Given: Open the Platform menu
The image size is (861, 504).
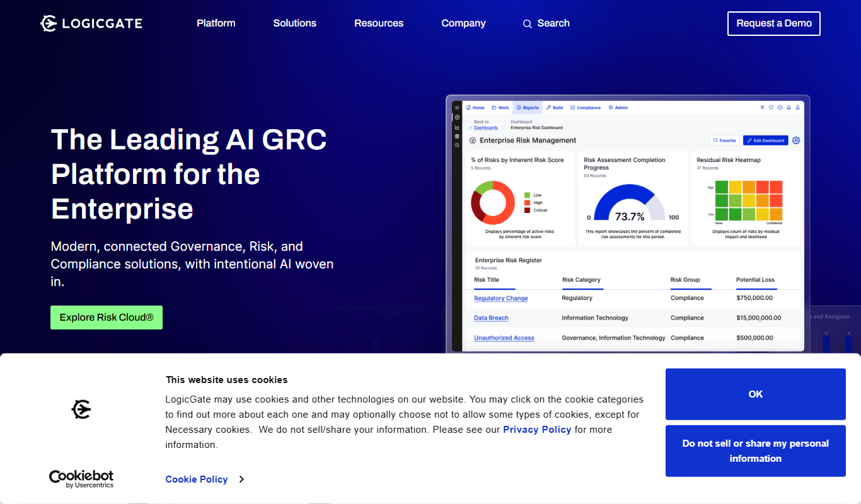Looking at the screenshot, I should 216,23.
